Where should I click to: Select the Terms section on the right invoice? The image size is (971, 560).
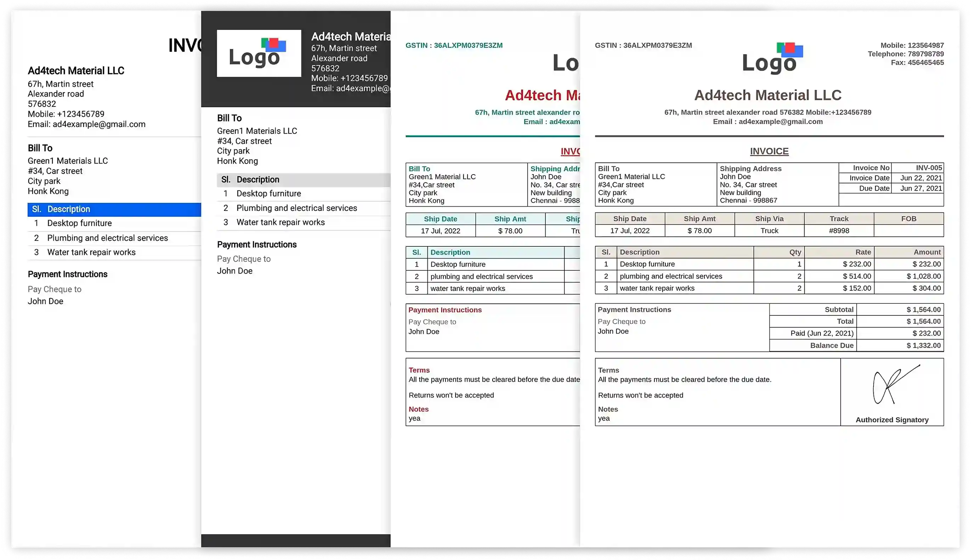(x=608, y=370)
